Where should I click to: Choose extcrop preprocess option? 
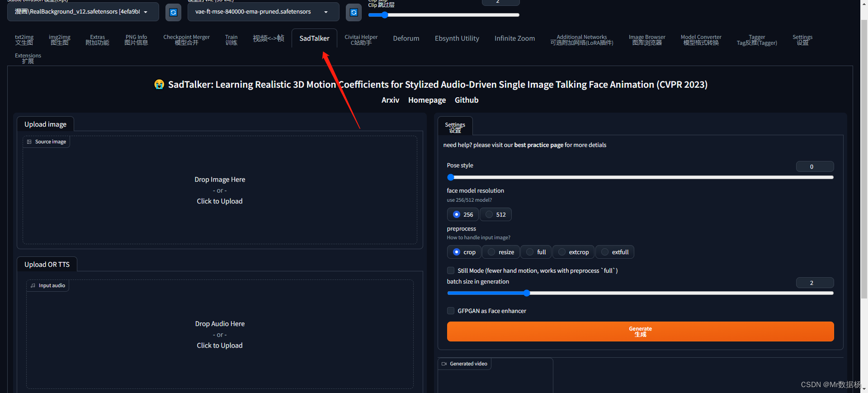(x=574, y=252)
